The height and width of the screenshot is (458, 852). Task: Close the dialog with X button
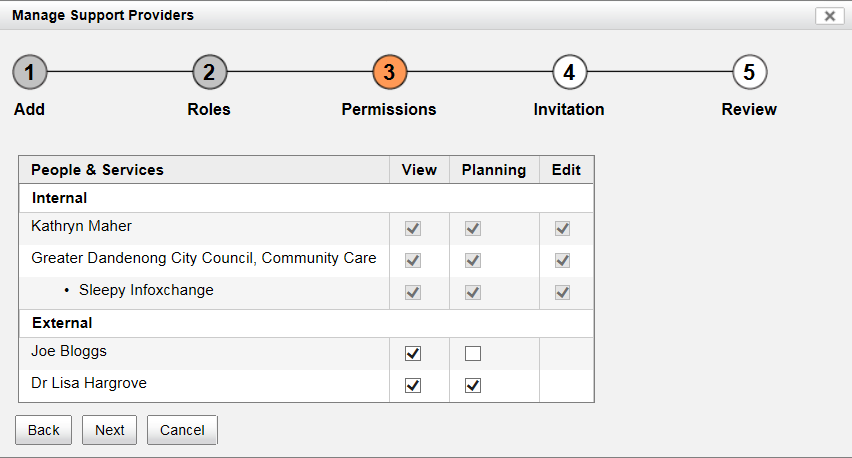(x=829, y=16)
